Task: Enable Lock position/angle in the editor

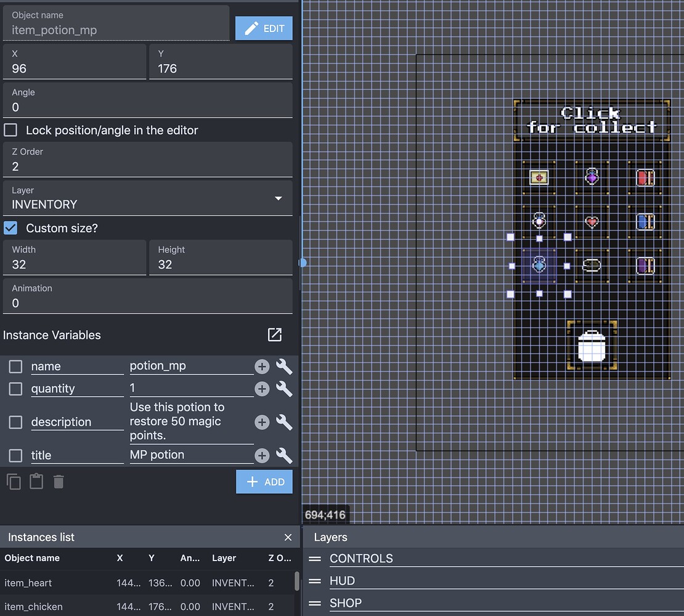Action: [10, 130]
